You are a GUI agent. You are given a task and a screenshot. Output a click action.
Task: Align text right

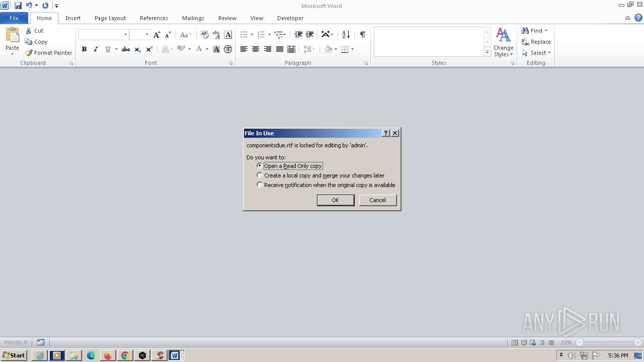pyautogui.click(x=268, y=49)
